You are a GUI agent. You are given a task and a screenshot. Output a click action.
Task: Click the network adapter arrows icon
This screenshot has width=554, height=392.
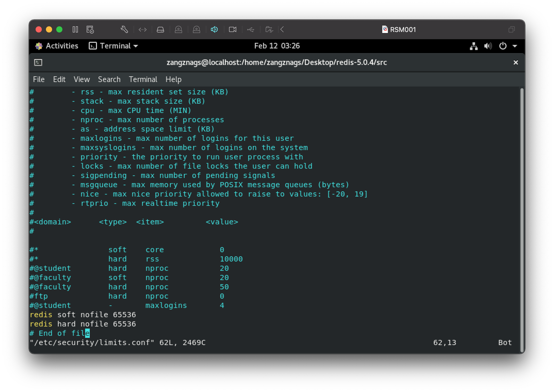(x=143, y=30)
